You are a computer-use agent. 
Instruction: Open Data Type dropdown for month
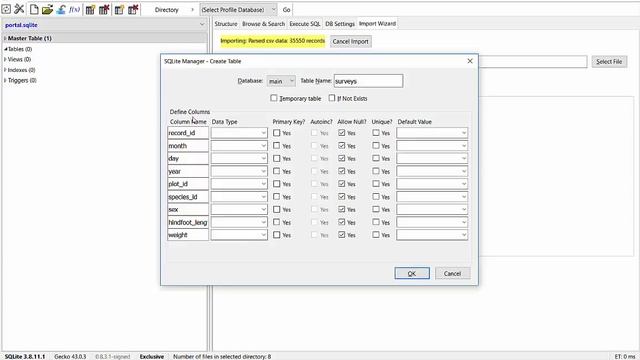[x=239, y=146]
